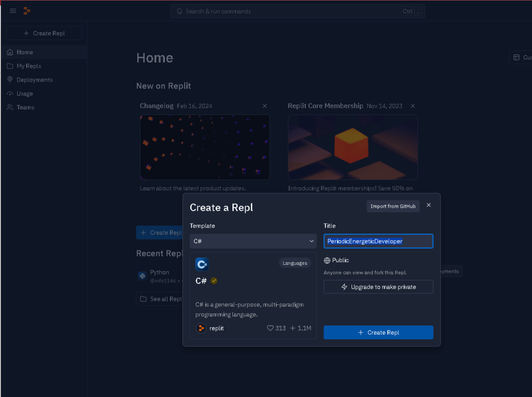The image size is (532, 397).
Task: Click the Usage gauge icon
Action: coord(10,93)
